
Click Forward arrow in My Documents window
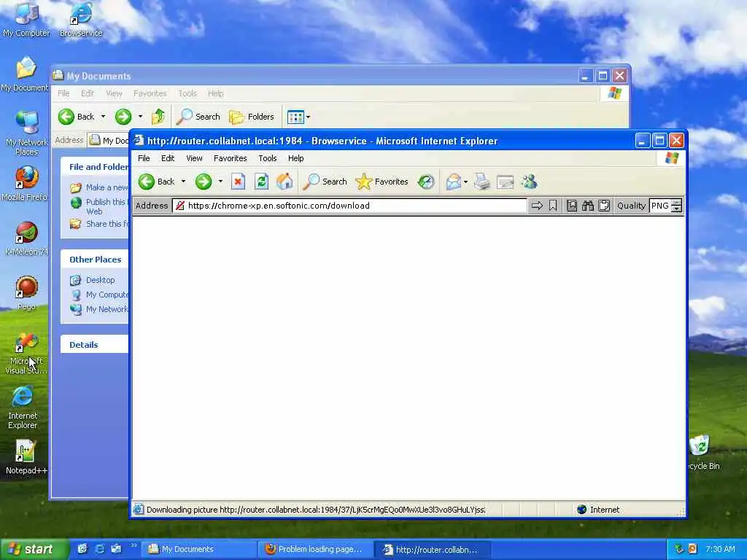click(123, 117)
